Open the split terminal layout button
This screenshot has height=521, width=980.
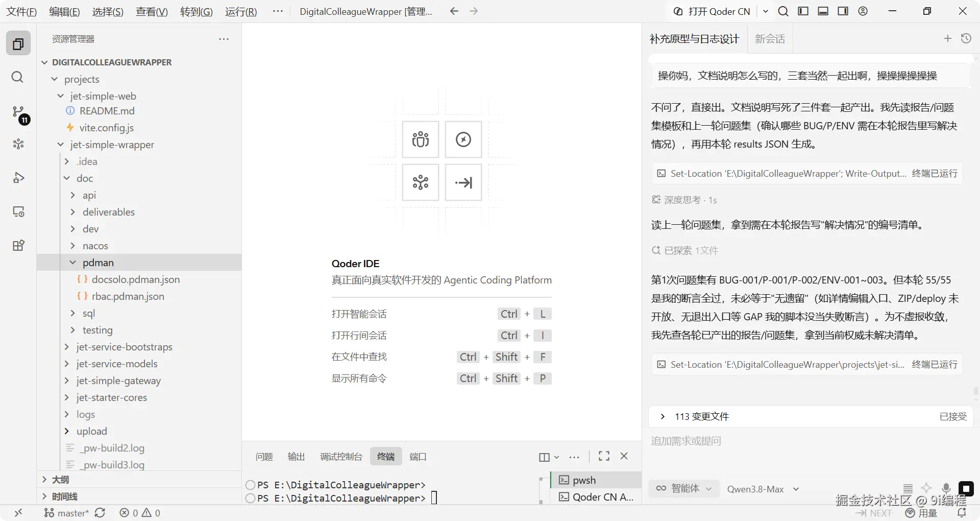click(x=544, y=457)
